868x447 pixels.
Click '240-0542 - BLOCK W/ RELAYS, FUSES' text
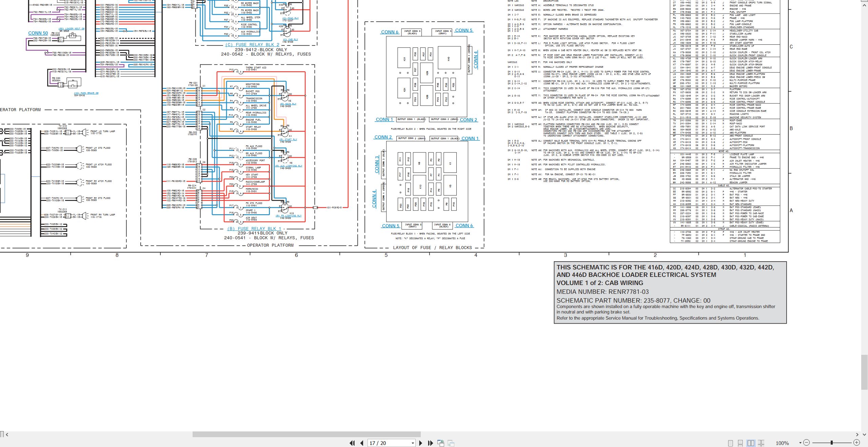tap(266, 54)
